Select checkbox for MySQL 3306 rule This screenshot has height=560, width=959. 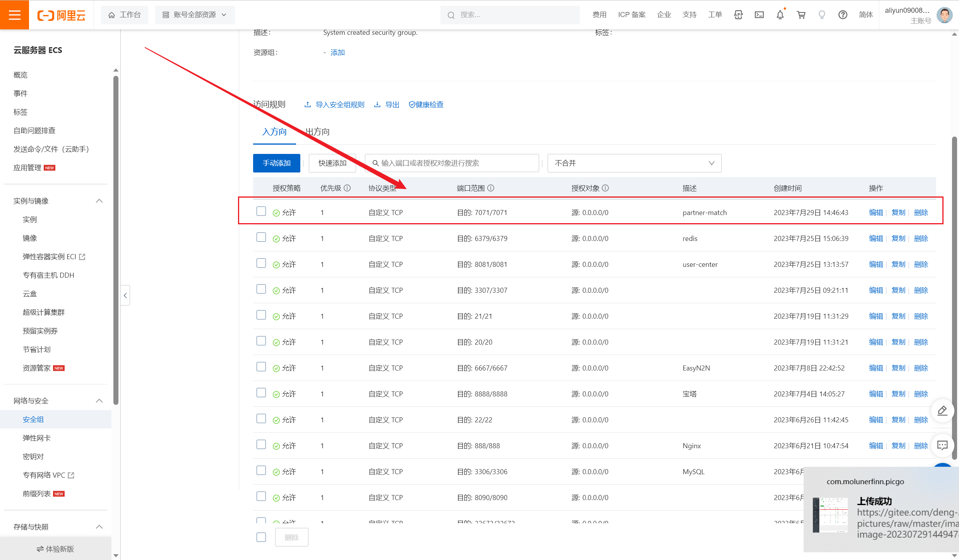261,470
